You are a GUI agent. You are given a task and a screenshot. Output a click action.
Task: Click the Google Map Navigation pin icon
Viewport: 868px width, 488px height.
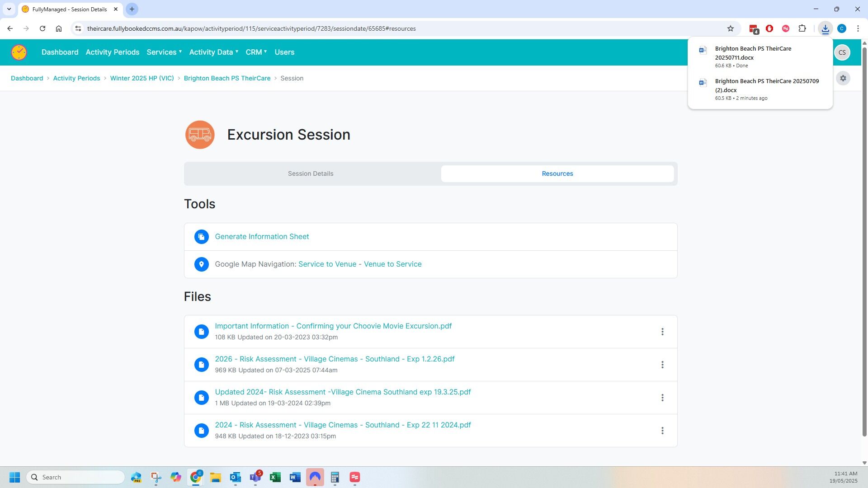pos(201,264)
